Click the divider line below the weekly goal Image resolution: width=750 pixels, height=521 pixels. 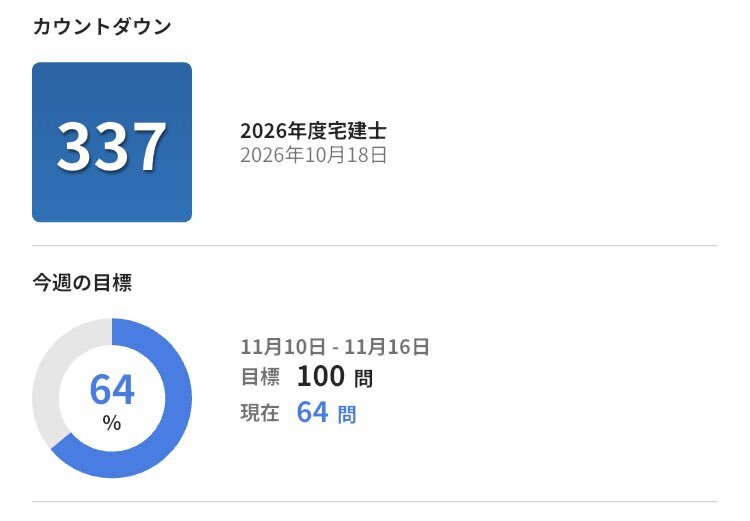tap(375, 501)
